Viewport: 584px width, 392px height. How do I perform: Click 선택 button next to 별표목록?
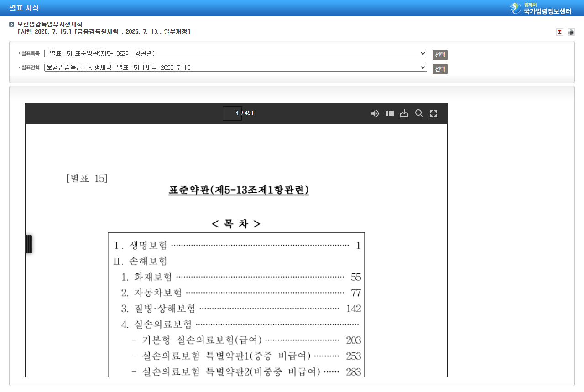coord(440,55)
